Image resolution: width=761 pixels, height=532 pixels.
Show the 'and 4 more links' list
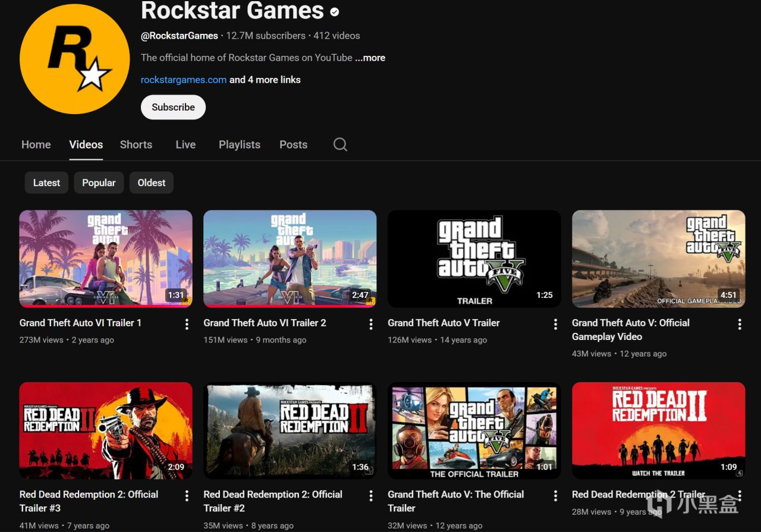tap(265, 80)
